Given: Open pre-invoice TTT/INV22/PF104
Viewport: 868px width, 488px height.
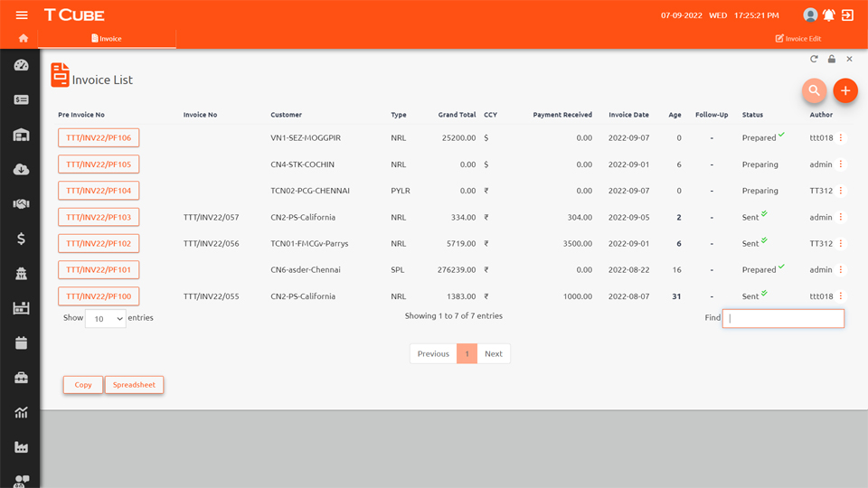Looking at the screenshot, I should tap(99, 191).
